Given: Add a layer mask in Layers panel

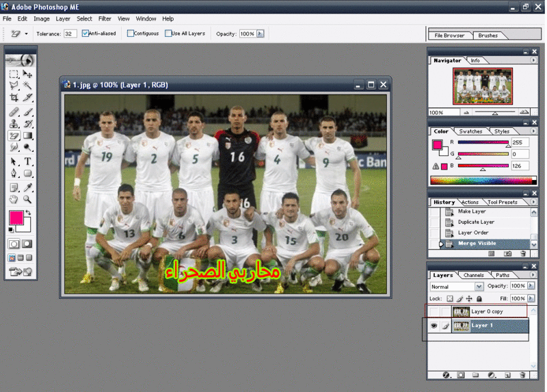Looking at the screenshot, I should tap(461, 376).
